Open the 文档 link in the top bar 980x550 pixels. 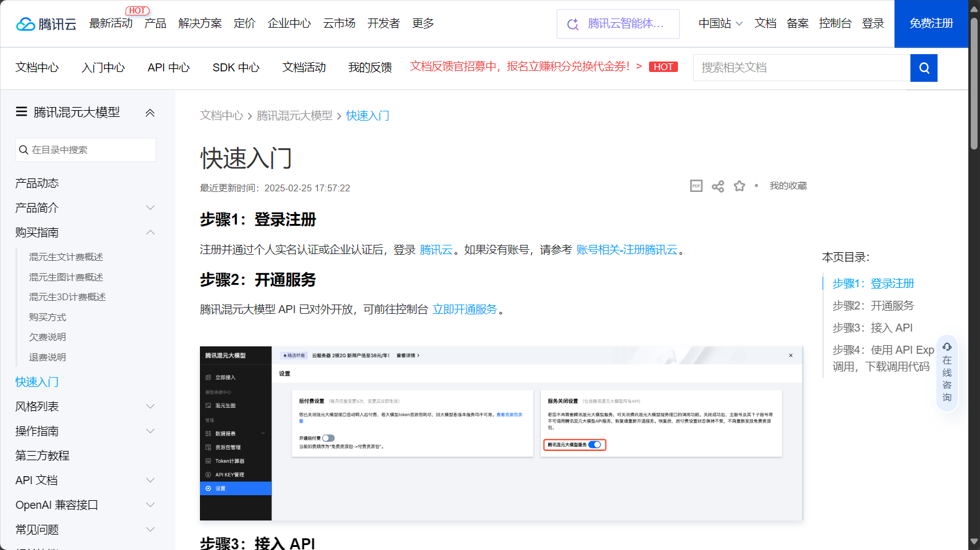tap(765, 23)
